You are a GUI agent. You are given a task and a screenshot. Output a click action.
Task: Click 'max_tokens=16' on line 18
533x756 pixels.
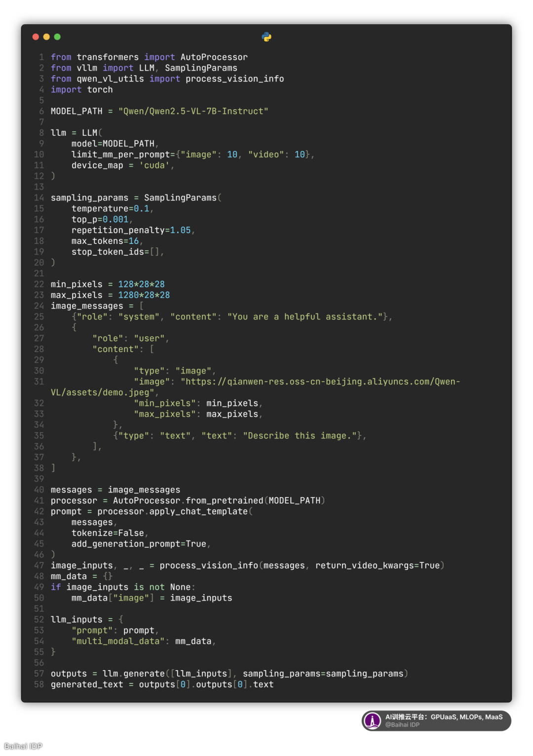(x=105, y=241)
